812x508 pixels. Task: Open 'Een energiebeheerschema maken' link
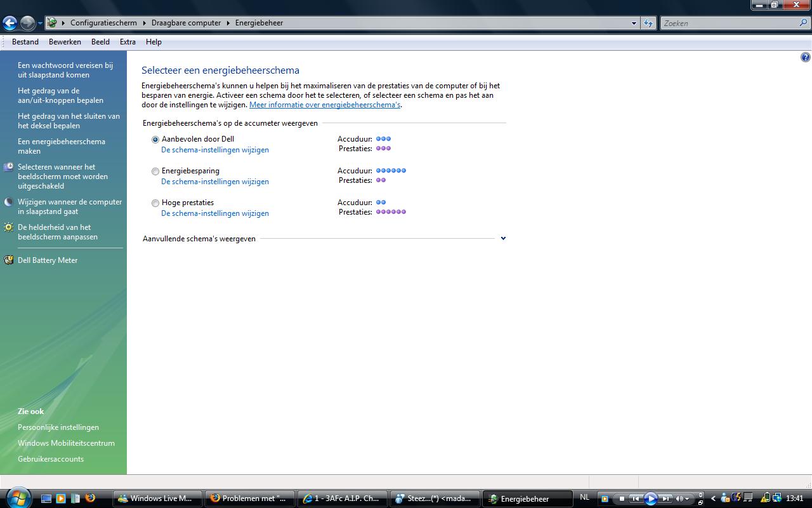(62, 146)
